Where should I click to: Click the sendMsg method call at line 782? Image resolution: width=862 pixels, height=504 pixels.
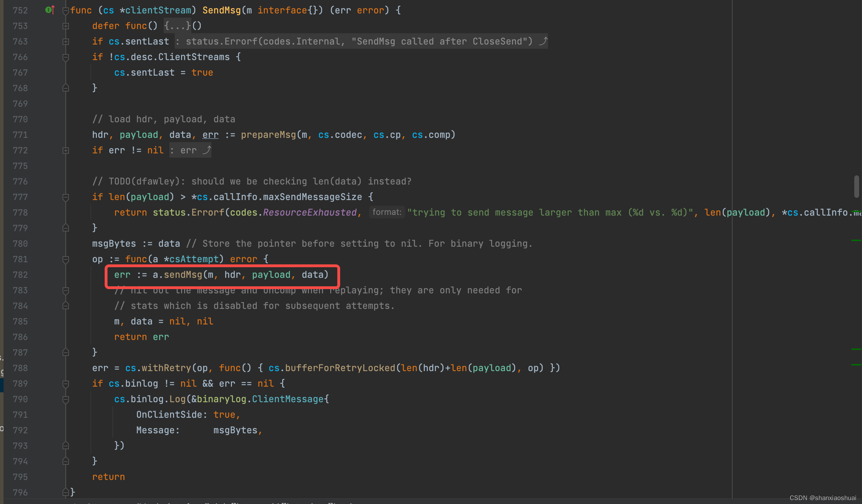pyautogui.click(x=183, y=275)
